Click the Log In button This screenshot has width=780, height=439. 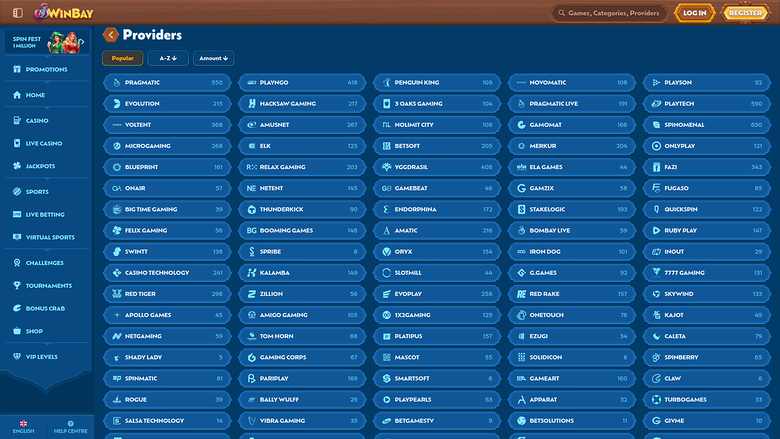[693, 13]
